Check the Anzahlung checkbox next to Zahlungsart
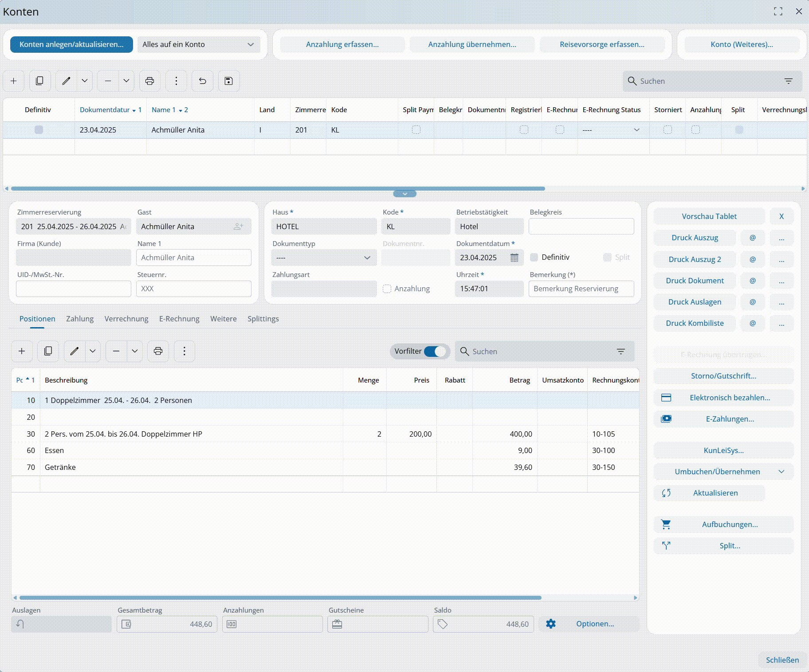This screenshot has width=809, height=672. (x=387, y=289)
